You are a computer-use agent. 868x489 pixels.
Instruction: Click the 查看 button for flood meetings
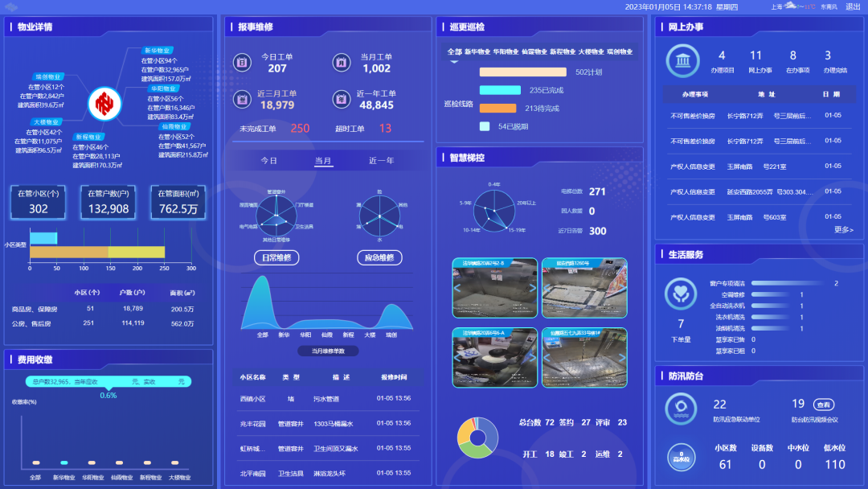(823, 405)
